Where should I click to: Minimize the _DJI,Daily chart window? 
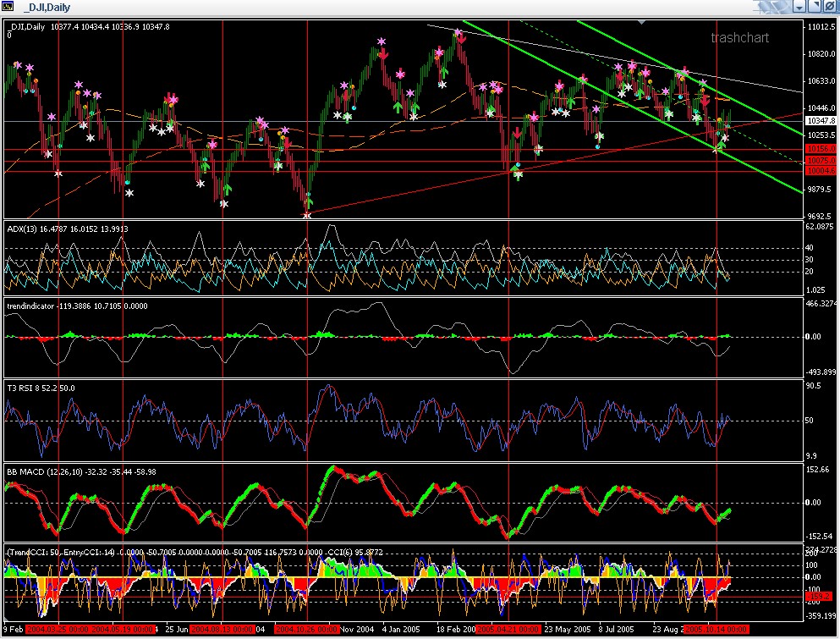(799, 7)
